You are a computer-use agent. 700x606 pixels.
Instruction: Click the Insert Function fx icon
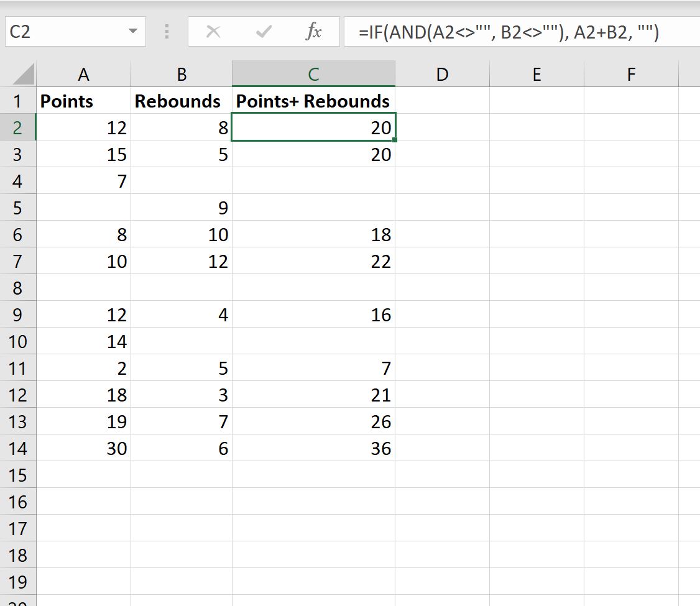[314, 30]
